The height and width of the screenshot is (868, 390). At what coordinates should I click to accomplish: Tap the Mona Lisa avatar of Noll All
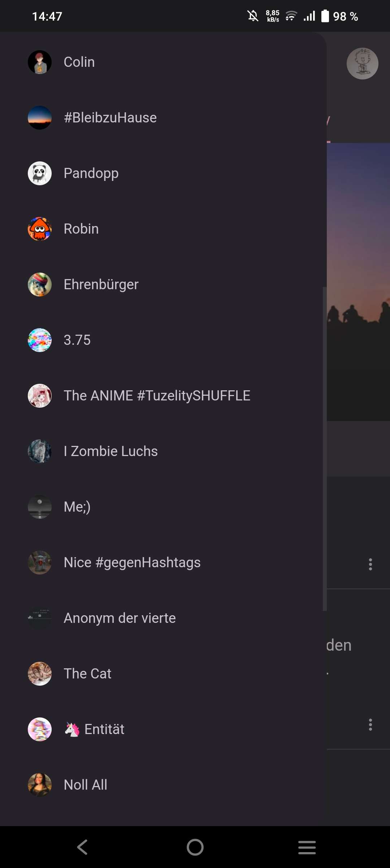[x=40, y=785]
